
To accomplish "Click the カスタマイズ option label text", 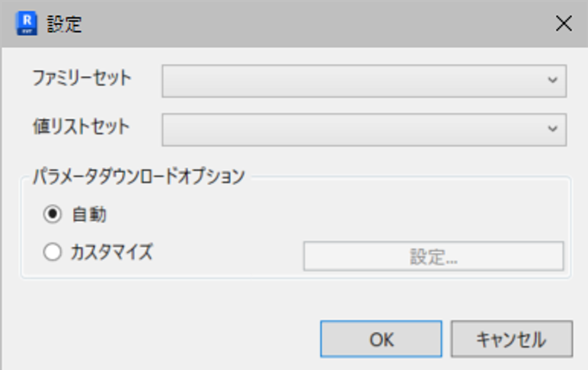I will pyautogui.click(x=111, y=254).
